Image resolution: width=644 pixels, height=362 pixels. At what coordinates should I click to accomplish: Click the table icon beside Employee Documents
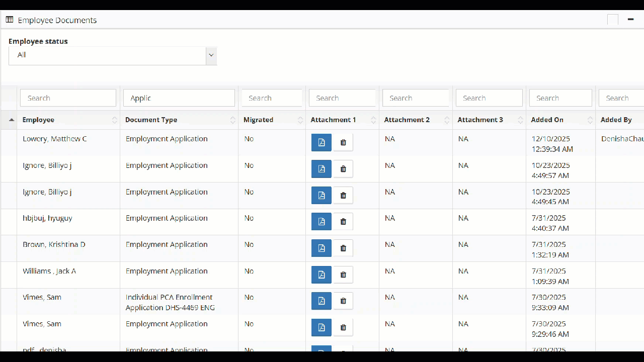coord(10,20)
